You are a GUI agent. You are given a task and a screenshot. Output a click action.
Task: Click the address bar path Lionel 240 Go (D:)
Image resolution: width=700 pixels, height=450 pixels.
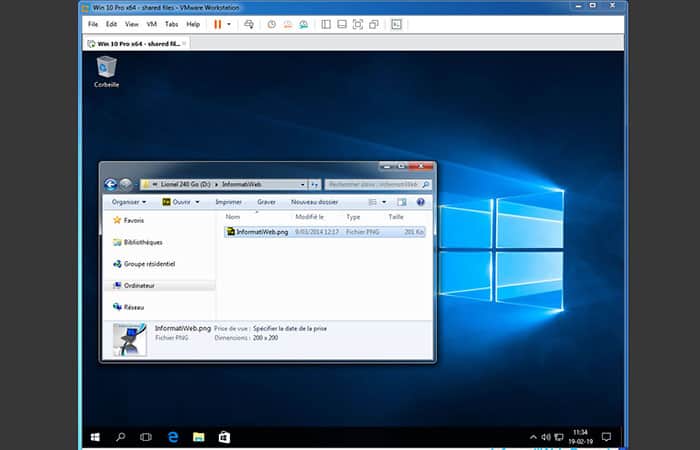coord(186,184)
